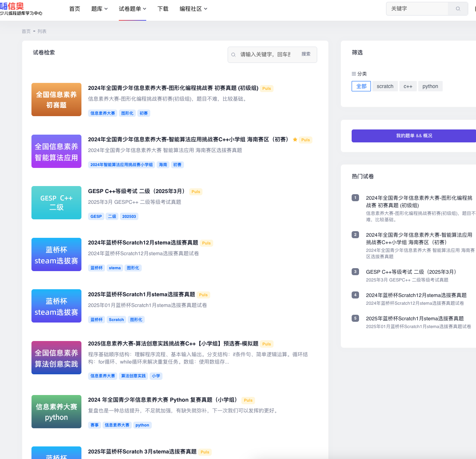Click 首页 breadcrumb link

pyautogui.click(x=26, y=31)
